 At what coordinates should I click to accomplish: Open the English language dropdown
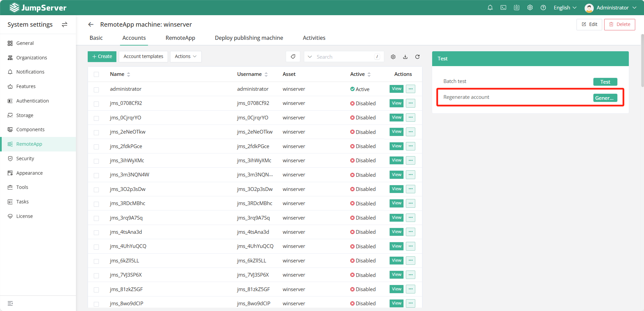565,7
